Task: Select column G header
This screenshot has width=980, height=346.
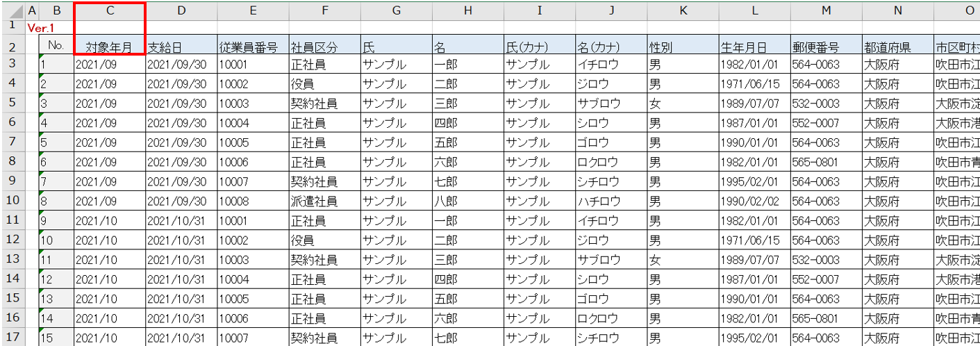Action: (x=396, y=10)
